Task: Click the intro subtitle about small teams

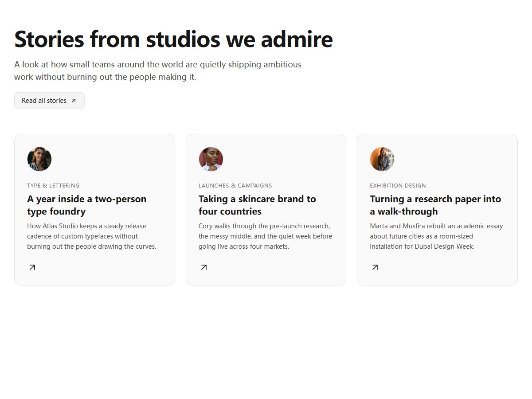Action: coord(158,70)
